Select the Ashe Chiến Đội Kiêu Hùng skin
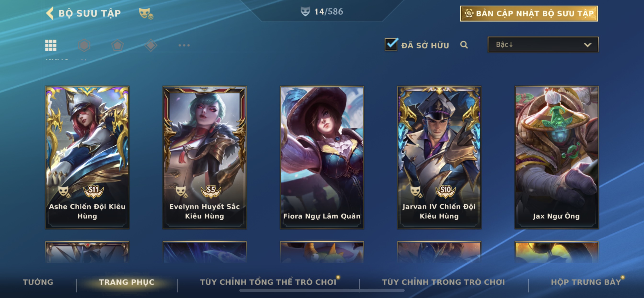The height and width of the screenshot is (298, 644). 87,157
